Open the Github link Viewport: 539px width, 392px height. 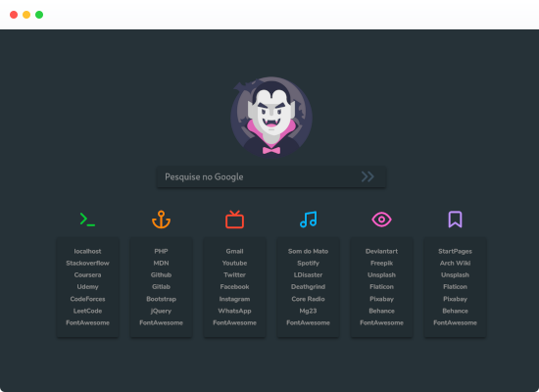coord(161,274)
